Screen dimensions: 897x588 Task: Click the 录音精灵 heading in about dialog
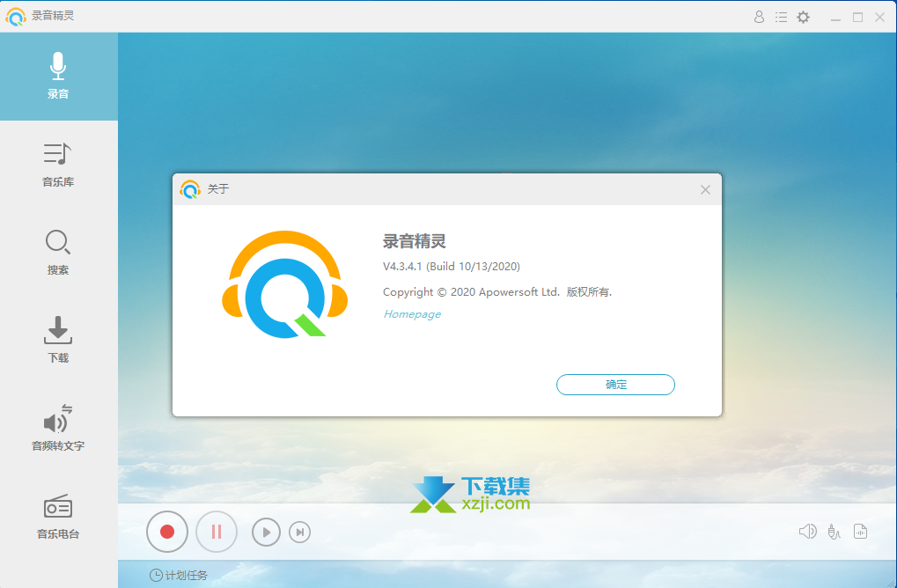[x=415, y=241]
